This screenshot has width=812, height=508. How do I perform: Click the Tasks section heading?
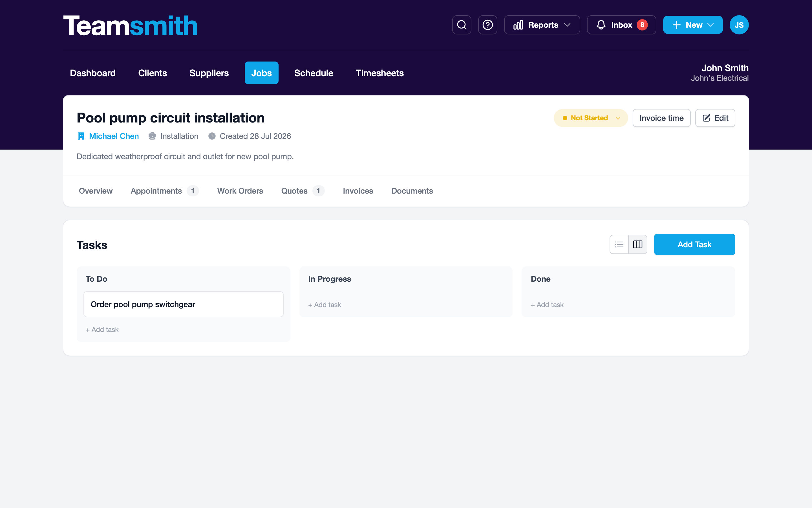click(x=92, y=245)
